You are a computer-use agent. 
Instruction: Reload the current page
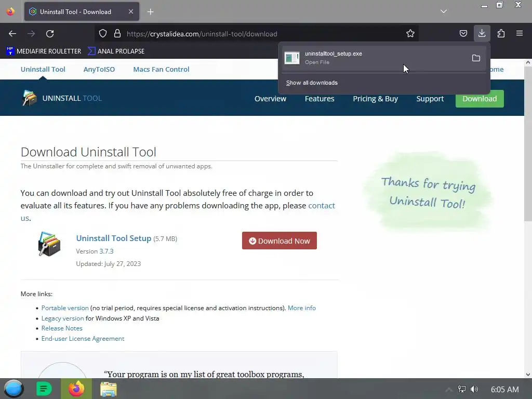50,34
